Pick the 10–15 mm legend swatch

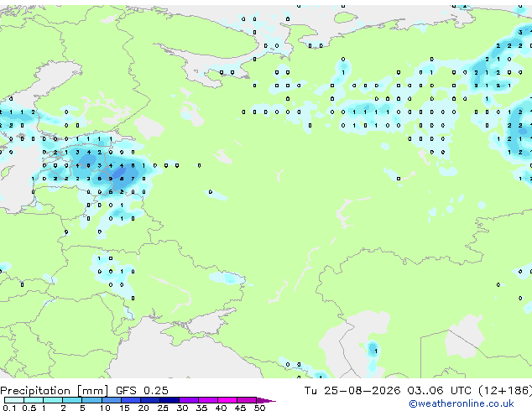click(111, 400)
